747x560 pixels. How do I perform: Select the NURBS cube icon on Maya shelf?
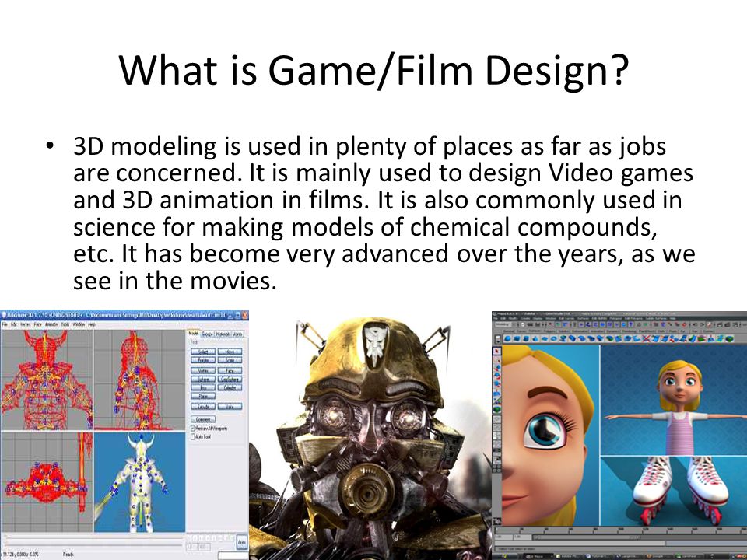(x=517, y=338)
